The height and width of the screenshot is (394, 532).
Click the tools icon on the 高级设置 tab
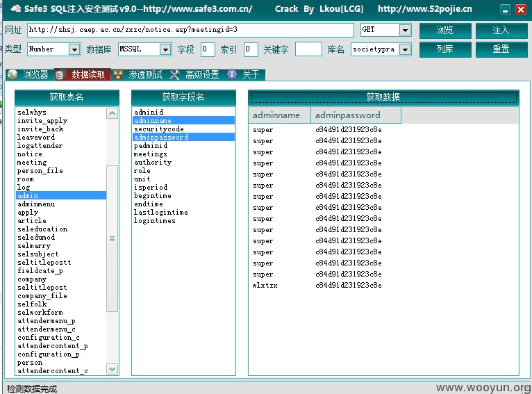(174, 74)
